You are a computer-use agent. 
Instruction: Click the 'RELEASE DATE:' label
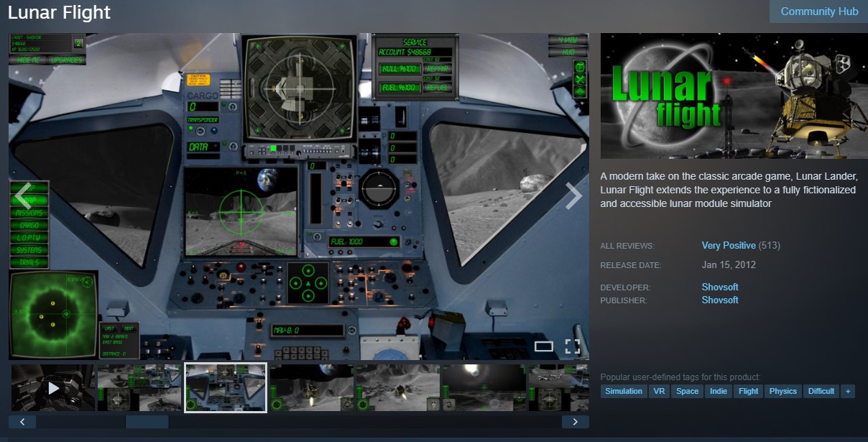(x=631, y=265)
